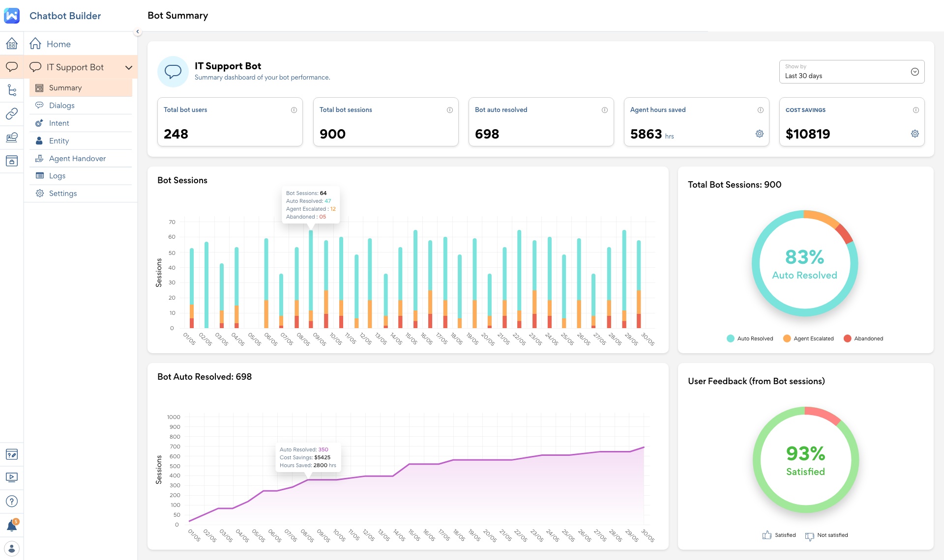Image resolution: width=944 pixels, height=560 pixels.
Task: Open the Chatbot Builder logo icon
Action: click(12, 15)
